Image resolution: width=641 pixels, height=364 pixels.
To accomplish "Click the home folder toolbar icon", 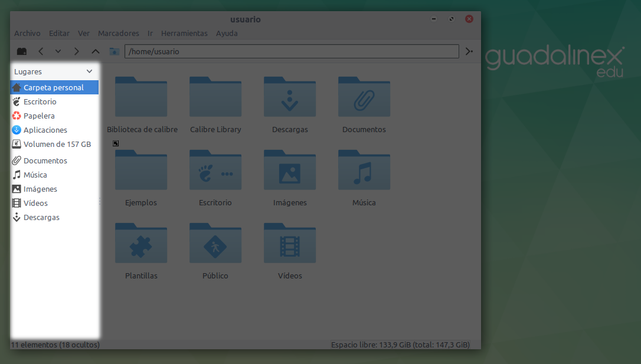I will coord(115,51).
